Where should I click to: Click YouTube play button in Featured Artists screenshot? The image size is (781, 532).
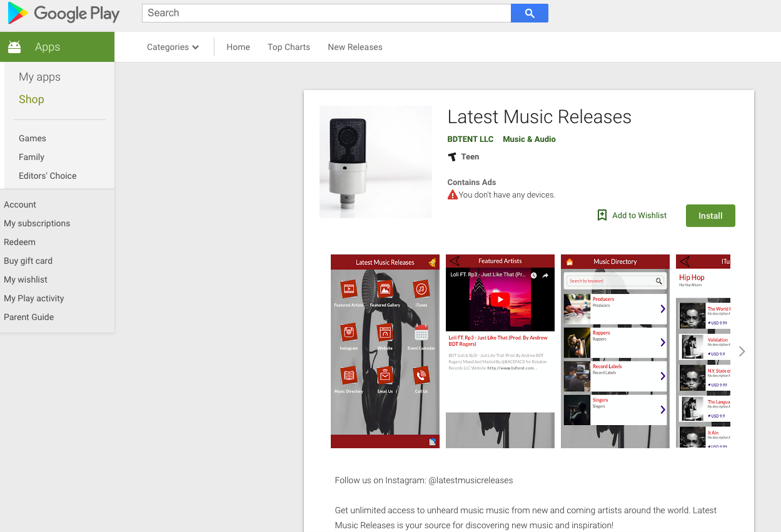click(x=500, y=299)
